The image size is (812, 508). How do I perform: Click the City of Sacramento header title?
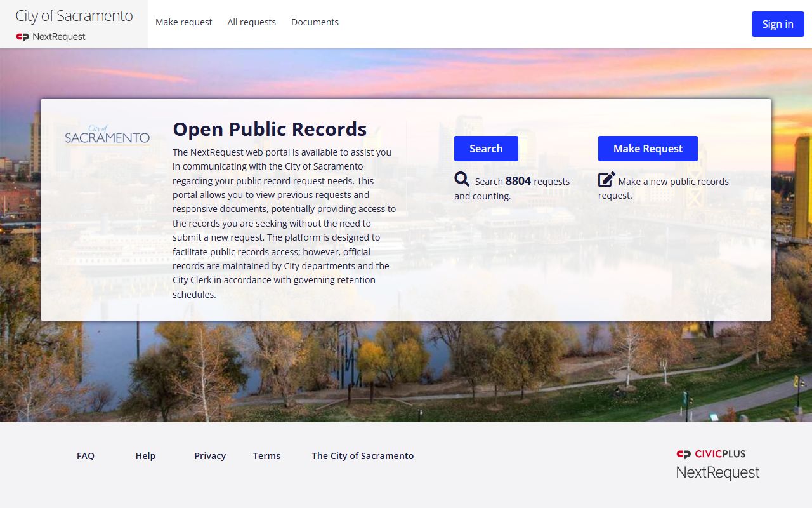click(x=74, y=16)
